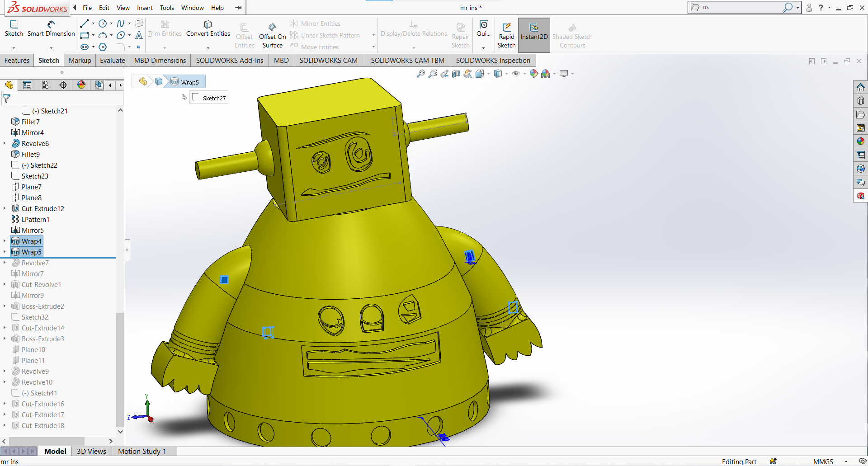Open the PropertyManager panel tab

click(27, 85)
